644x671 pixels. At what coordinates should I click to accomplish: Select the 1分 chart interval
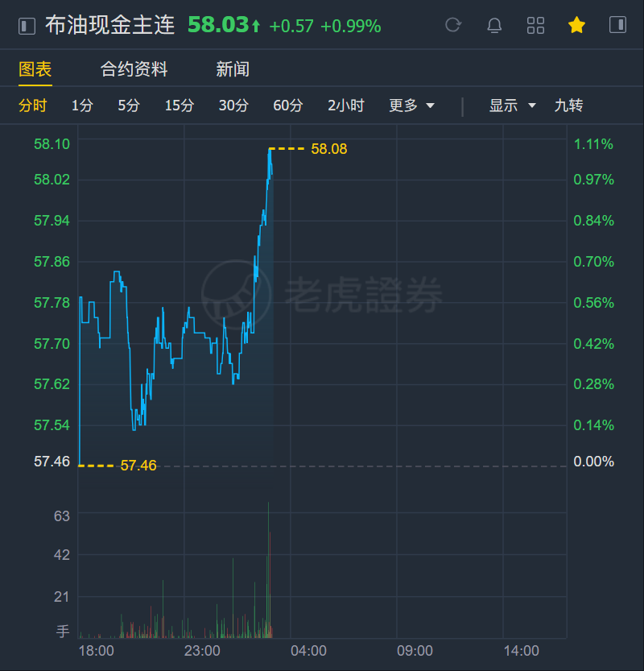pos(82,106)
